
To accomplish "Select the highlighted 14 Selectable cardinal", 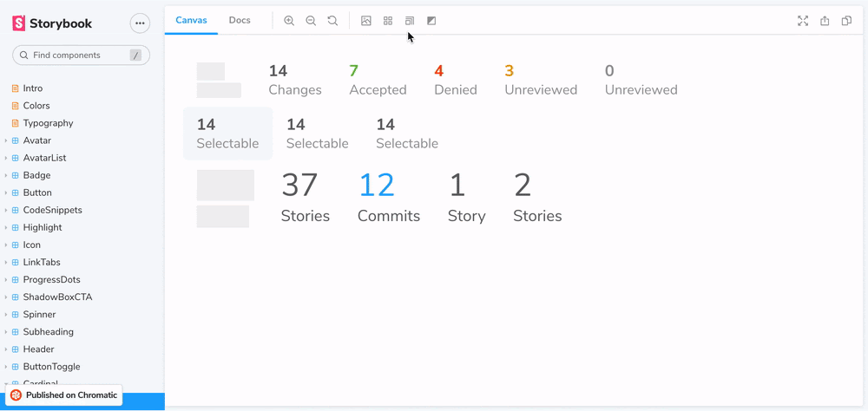I will point(227,134).
